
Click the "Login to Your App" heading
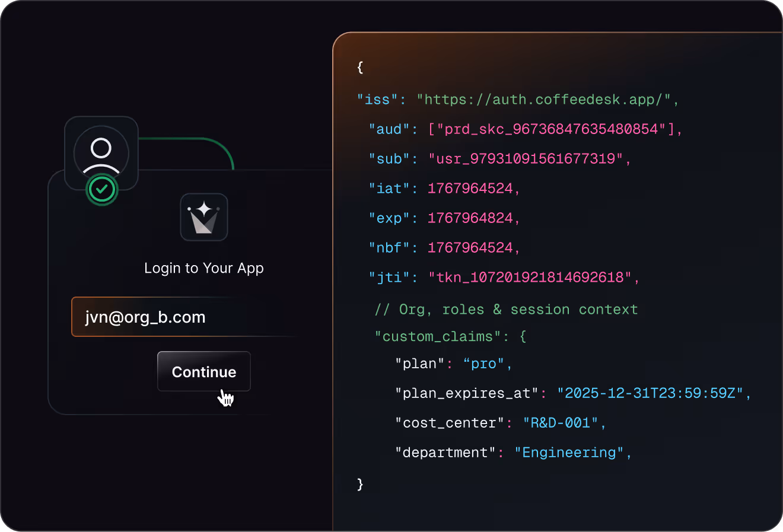click(x=204, y=268)
